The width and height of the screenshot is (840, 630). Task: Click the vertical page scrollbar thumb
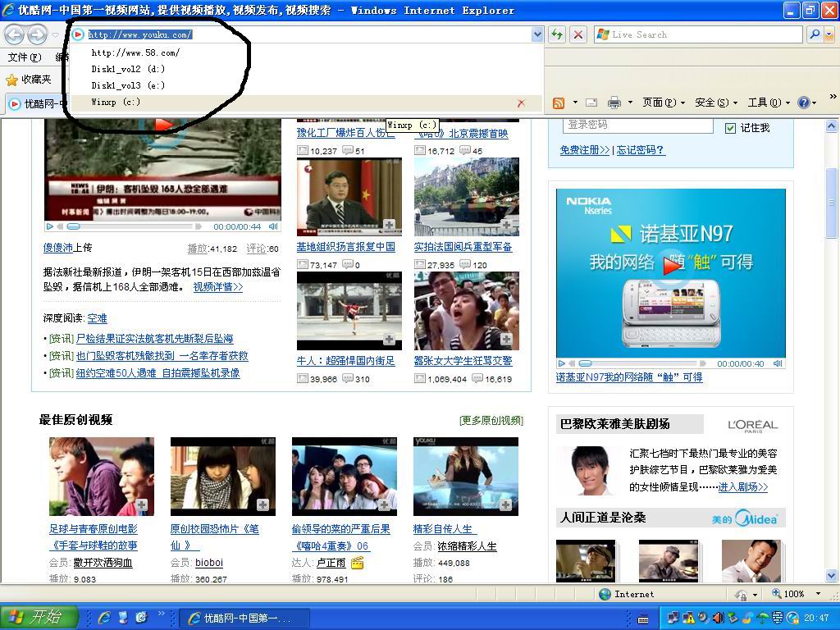pyautogui.click(x=832, y=203)
